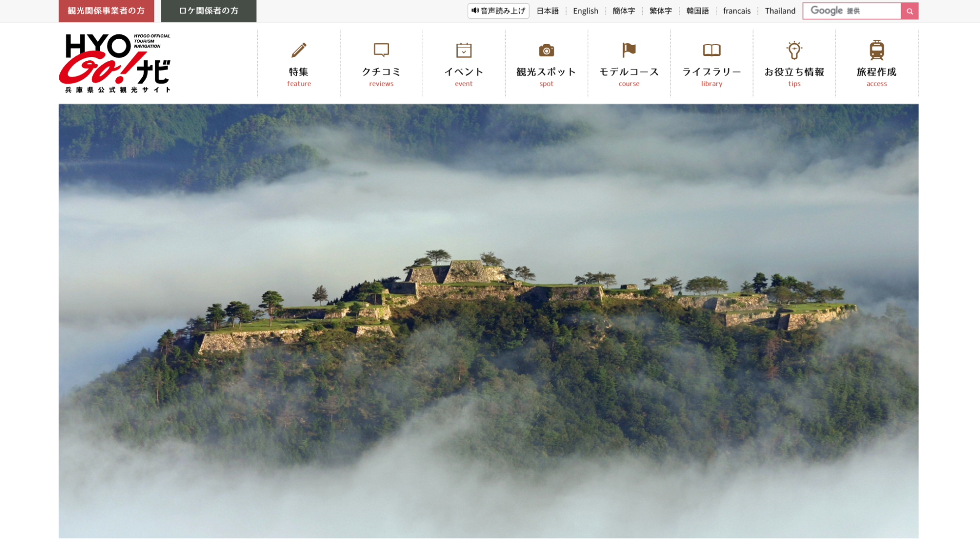Click the camera 観光スポット spot icon

[546, 50]
